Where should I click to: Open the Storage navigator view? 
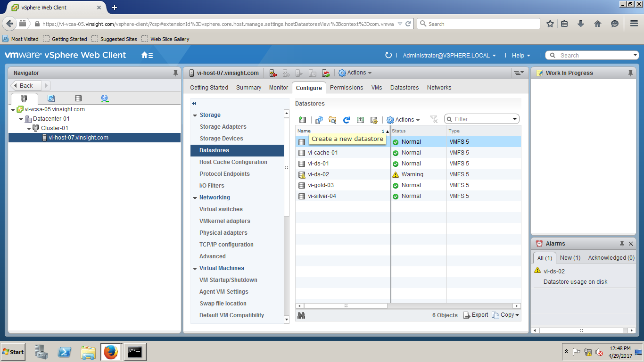78,99
